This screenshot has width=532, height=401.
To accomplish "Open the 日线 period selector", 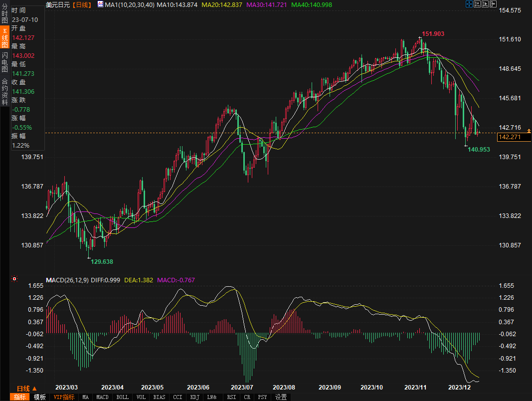I will pyautogui.click(x=23, y=389).
